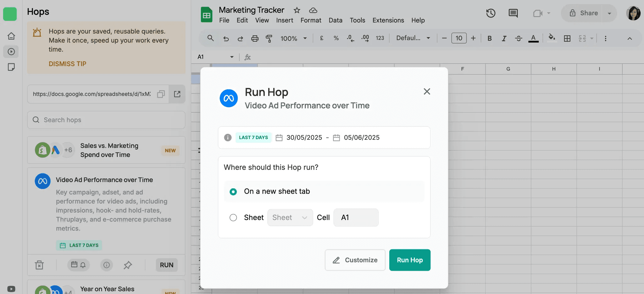Collapse the toolbar with chevron

(x=630, y=38)
